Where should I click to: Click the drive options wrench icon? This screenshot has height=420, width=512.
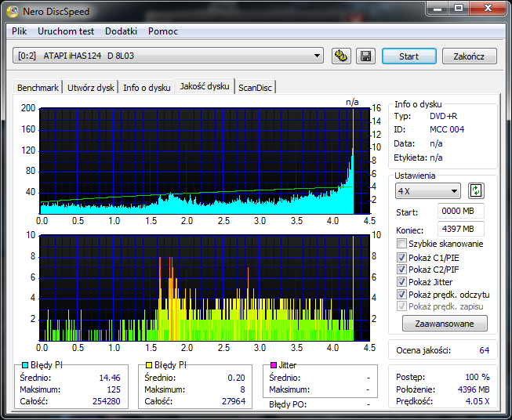coord(341,56)
